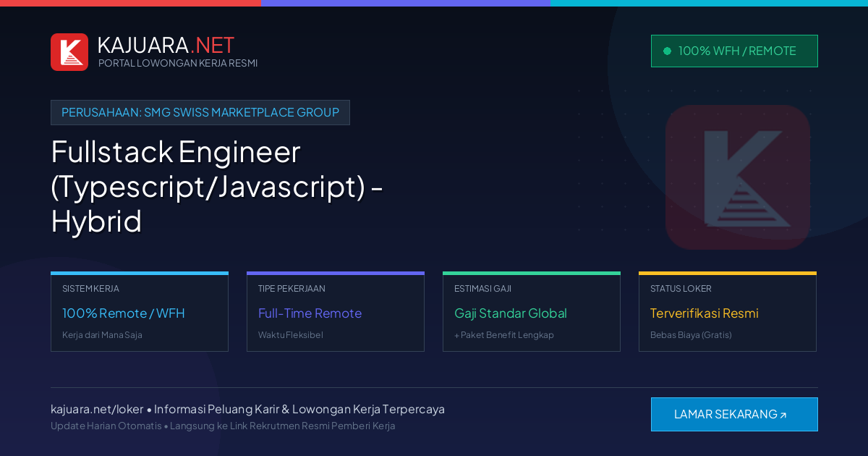Open the Tipe Pekerjaan Full-Time Remote card

336,312
